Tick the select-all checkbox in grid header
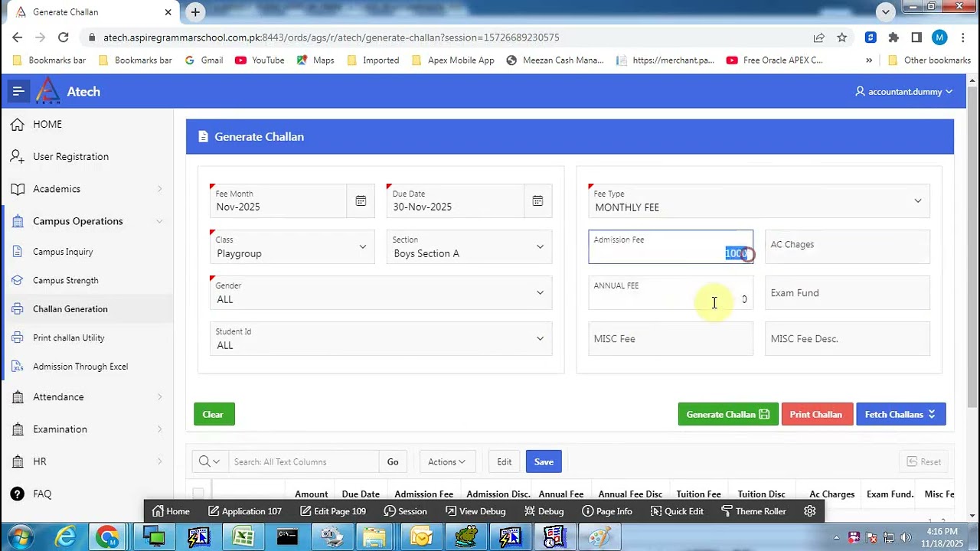 tap(198, 494)
